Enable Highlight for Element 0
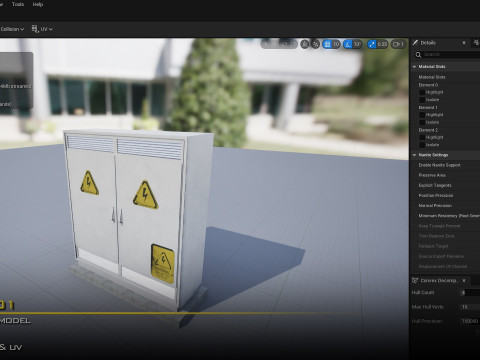This screenshot has width=480, height=360. pyautogui.click(x=422, y=92)
